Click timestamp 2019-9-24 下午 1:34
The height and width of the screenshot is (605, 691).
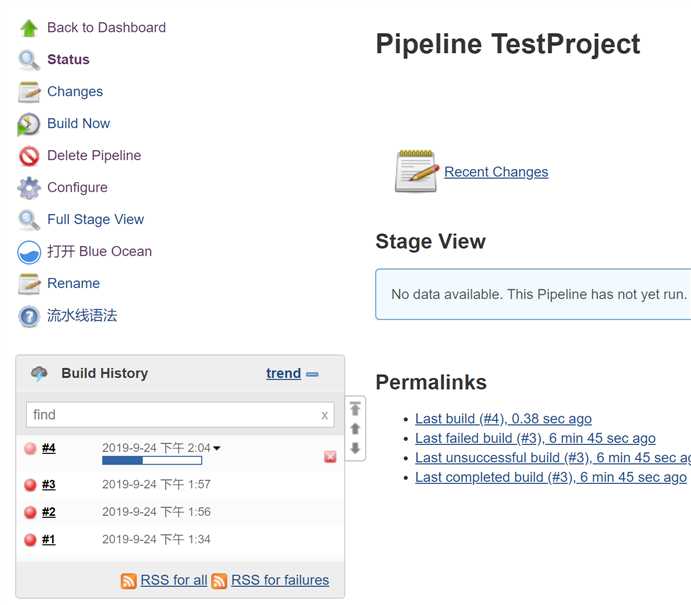156,539
